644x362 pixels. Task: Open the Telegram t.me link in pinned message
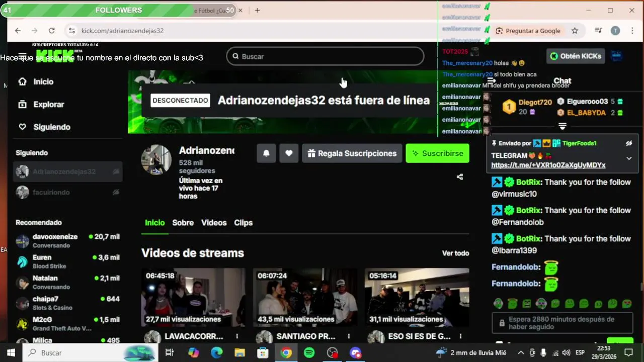point(548,165)
